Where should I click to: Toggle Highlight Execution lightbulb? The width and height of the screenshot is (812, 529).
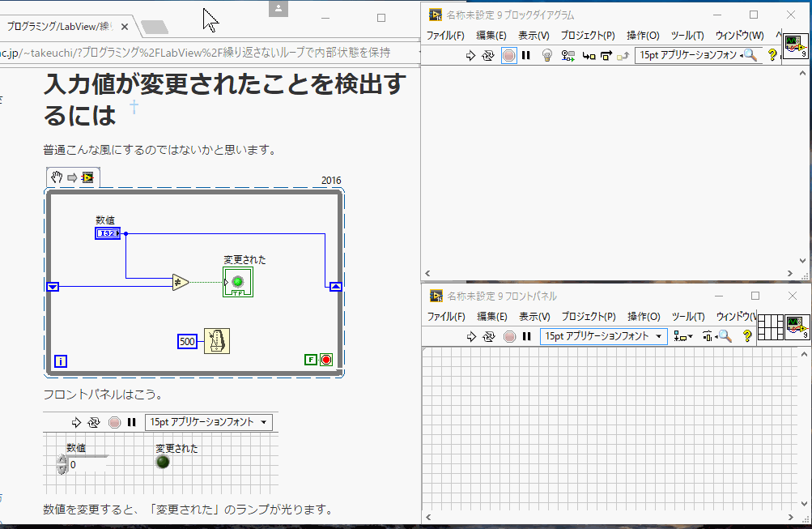tap(547, 55)
